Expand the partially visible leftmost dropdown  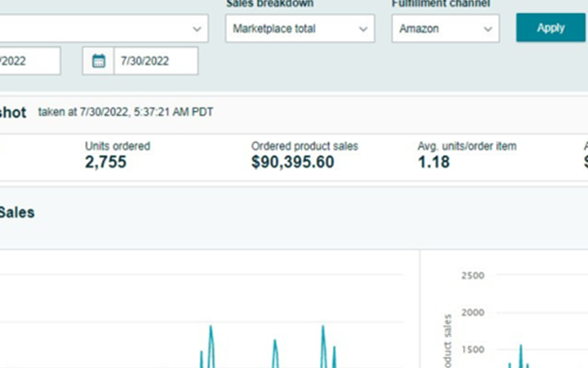(x=104, y=29)
